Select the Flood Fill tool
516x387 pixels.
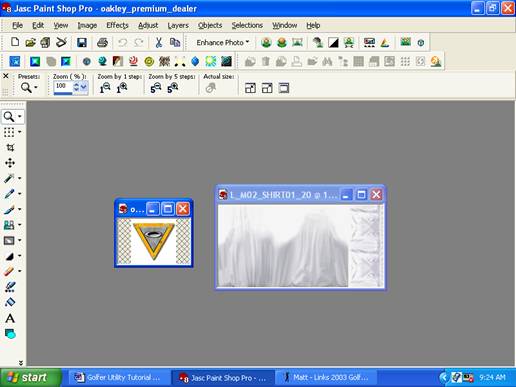[x=10, y=302]
